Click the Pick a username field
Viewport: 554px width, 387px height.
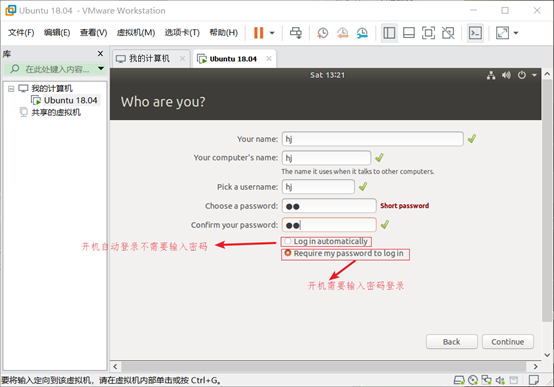(318, 187)
